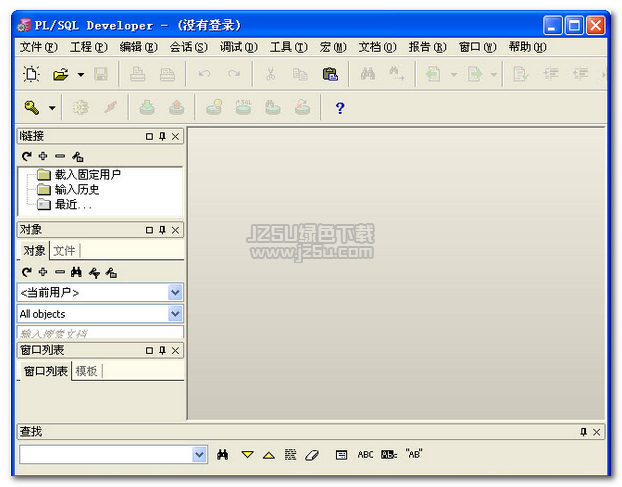
Task: Click the Save floppy disk icon
Action: click(101, 74)
